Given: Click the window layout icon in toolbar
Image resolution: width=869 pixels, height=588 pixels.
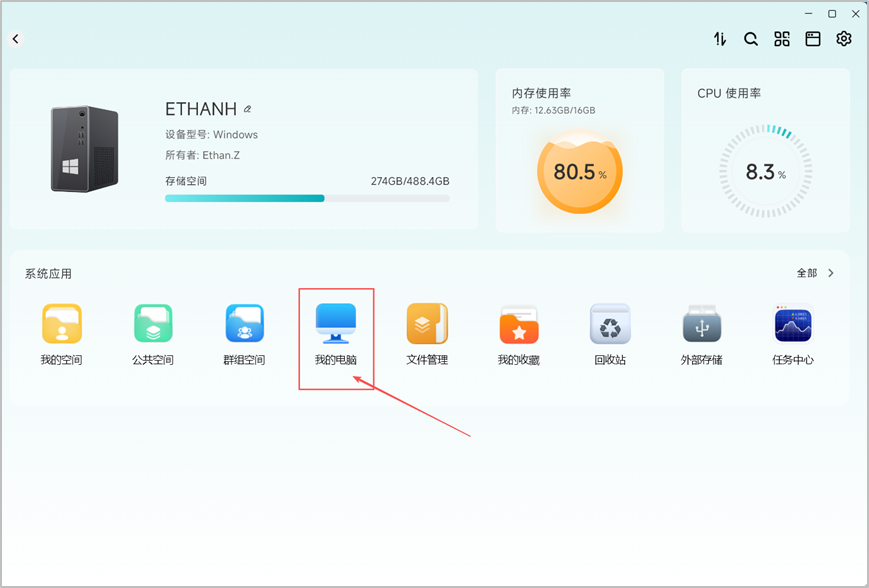Looking at the screenshot, I should (x=813, y=39).
